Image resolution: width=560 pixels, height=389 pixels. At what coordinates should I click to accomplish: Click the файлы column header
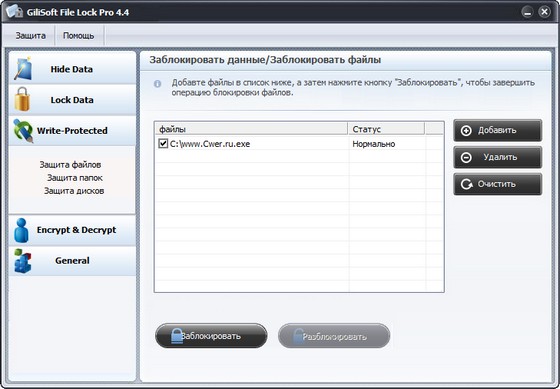click(x=251, y=129)
